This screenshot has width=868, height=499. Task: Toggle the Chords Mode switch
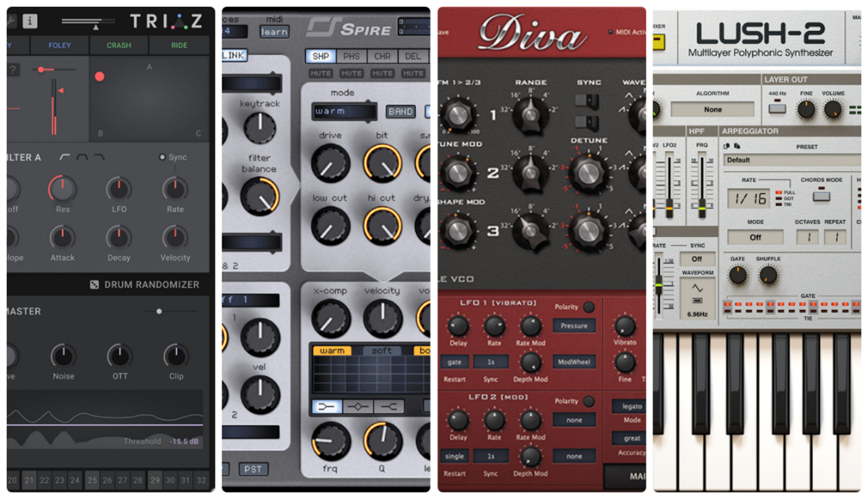821,196
